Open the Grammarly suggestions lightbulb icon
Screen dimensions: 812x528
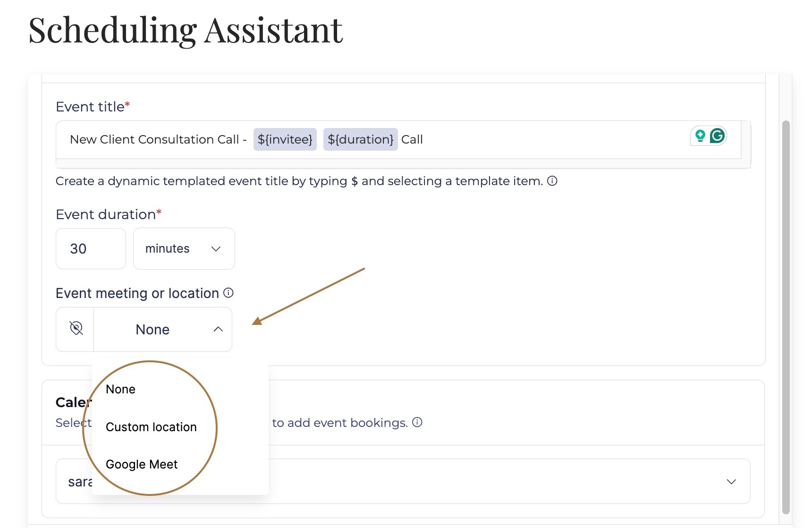point(700,136)
